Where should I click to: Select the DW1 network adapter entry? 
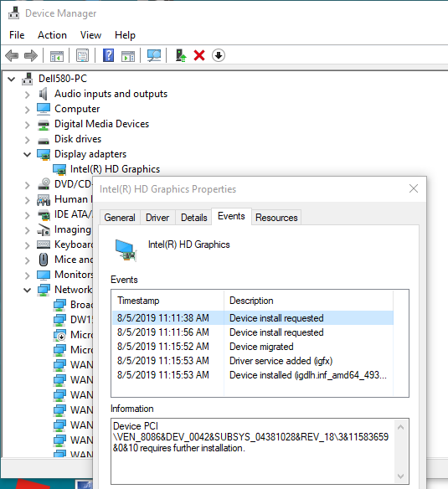(x=74, y=320)
